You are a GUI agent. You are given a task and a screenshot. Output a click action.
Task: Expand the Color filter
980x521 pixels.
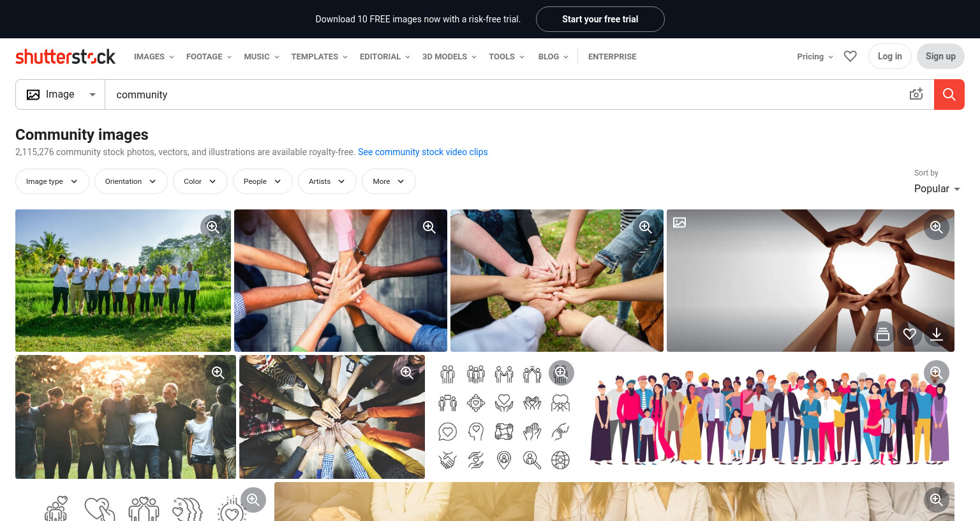200,181
